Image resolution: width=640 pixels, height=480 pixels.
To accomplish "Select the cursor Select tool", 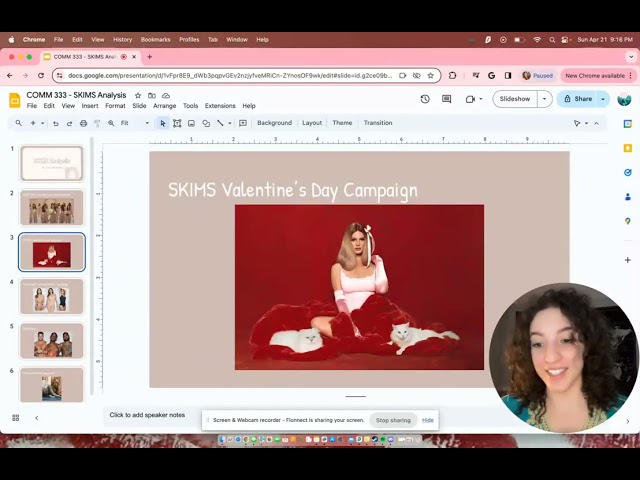I will tap(163, 123).
